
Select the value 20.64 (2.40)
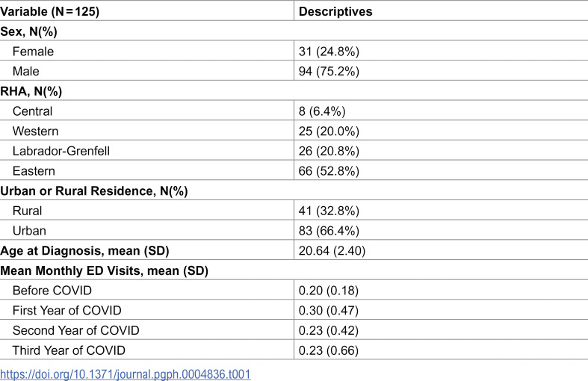click(332, 250)
